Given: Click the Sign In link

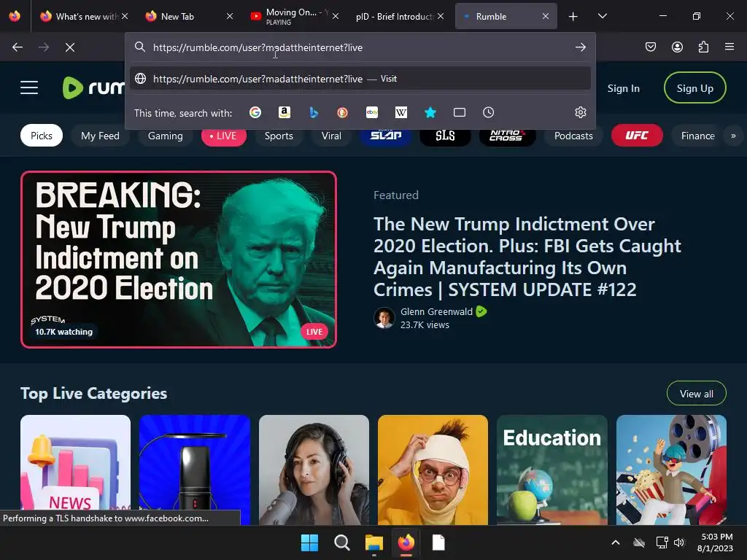Looking at the screenshot, I should click(623, 88).
